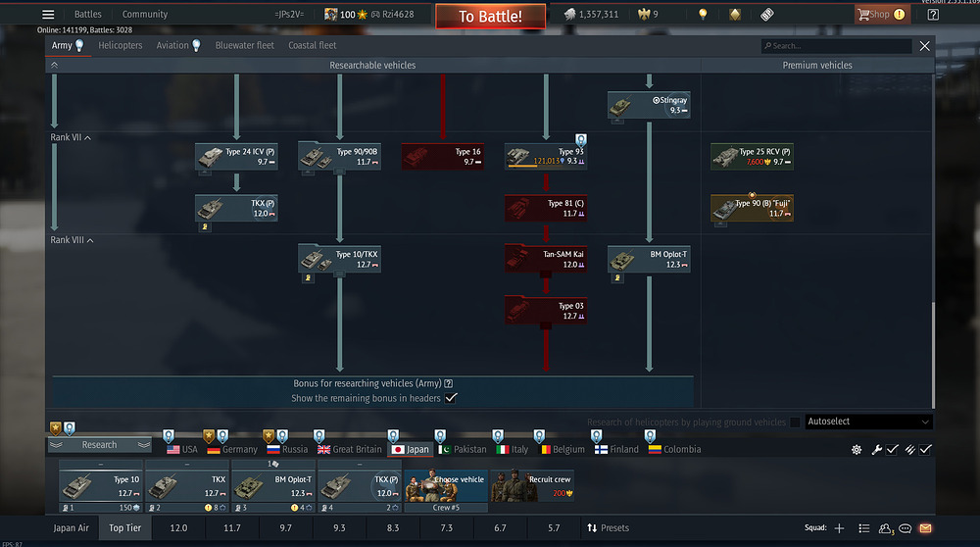The height and width of the screenshot is (547, 980).
Task: Open the hamburger main menu
Action: (48, 15)
